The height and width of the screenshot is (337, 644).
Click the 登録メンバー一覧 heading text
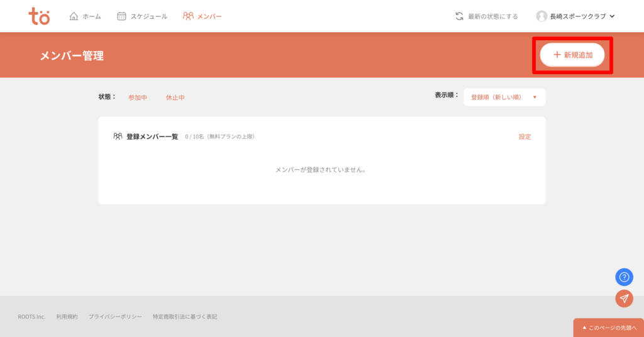152,136
